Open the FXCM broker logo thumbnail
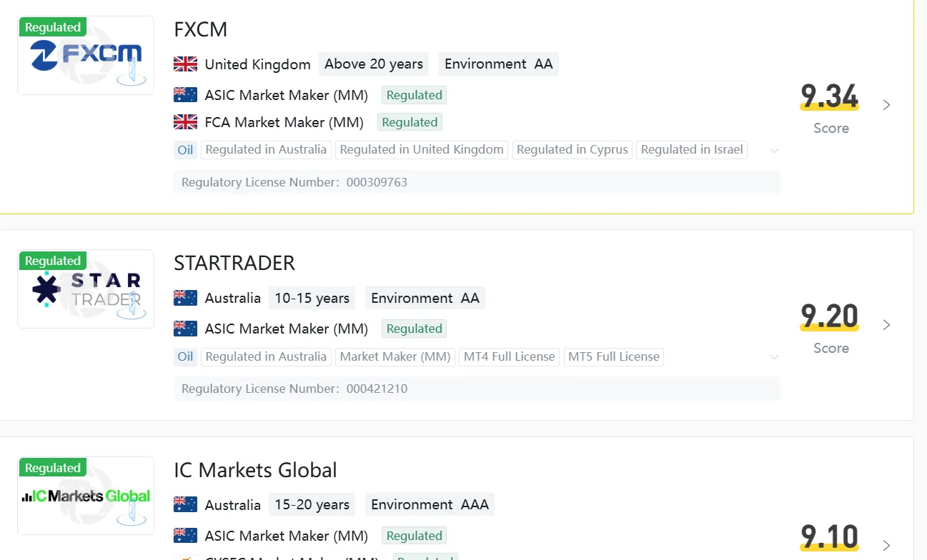 pos(86,55)
